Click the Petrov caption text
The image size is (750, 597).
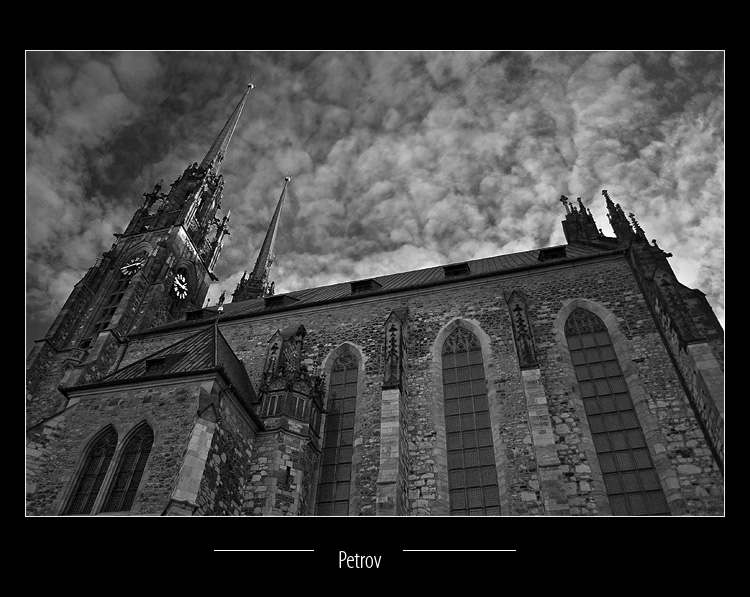[359, 560]
